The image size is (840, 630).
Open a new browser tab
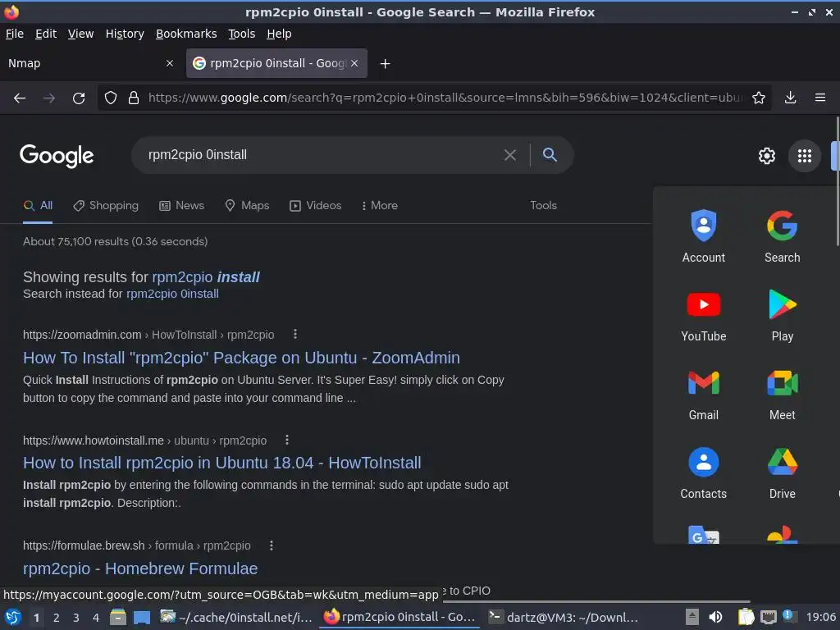tap(385, 64)
